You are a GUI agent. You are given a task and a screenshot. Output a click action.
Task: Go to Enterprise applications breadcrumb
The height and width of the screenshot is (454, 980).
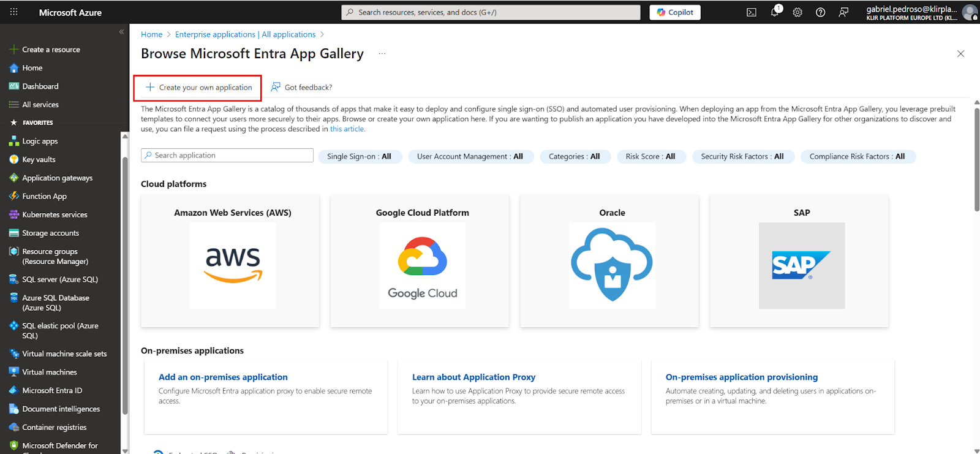pyautogui.click(x=245, y=34)
